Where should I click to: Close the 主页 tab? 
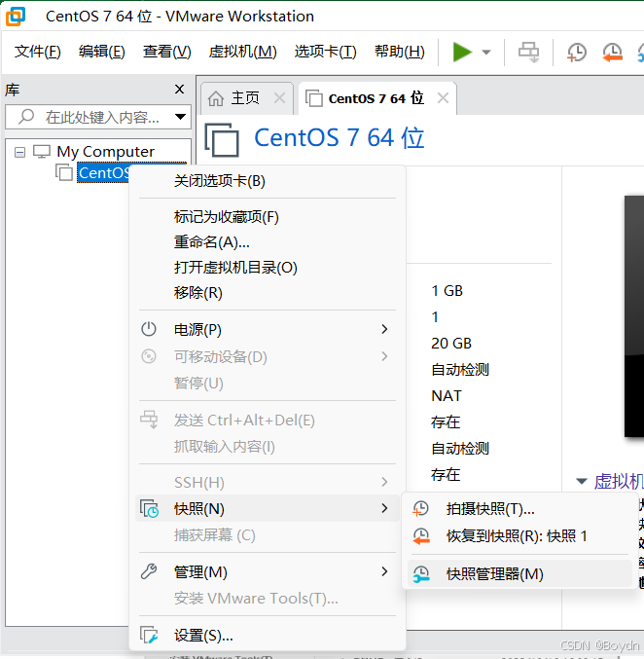coord(279,98)
